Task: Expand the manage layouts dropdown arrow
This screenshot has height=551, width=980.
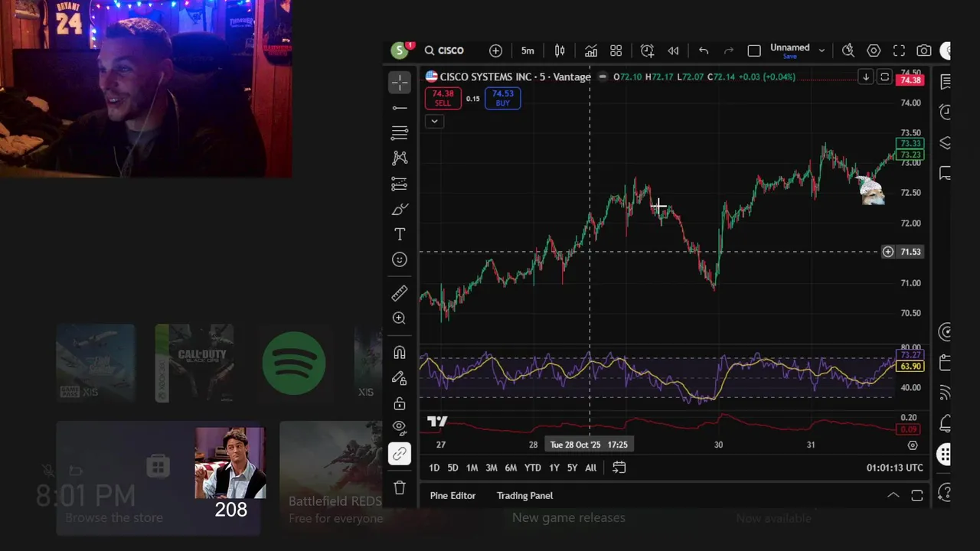Action: pos(822,51)
